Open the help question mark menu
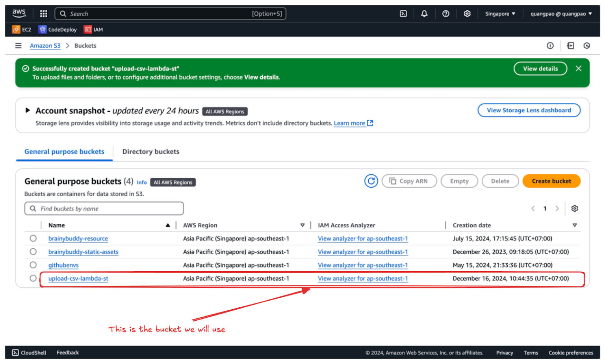Screen dimensions: 605x364 pyautogui.click(x=445, y=14)
